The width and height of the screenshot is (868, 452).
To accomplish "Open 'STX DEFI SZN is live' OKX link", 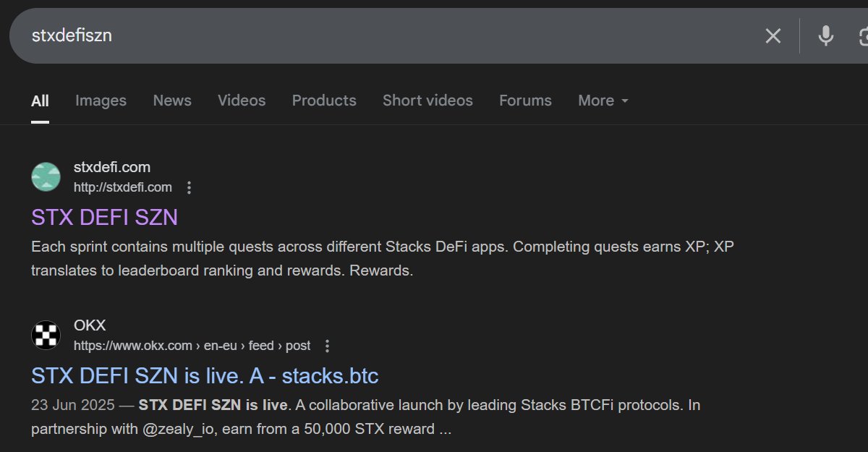I will pos(205,376).
